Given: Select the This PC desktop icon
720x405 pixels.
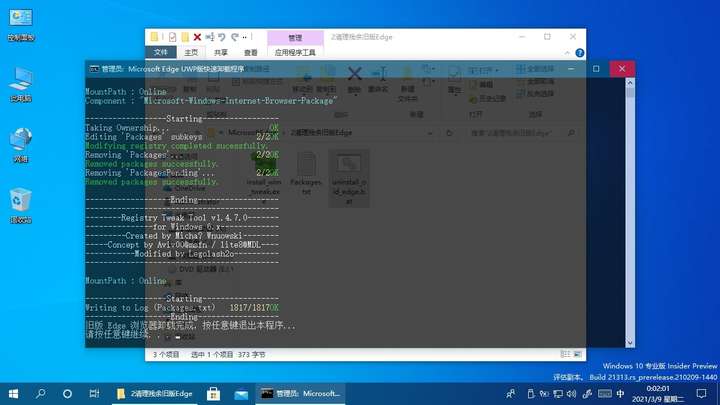Looking at the screenshot, I should tap(21, 84).
